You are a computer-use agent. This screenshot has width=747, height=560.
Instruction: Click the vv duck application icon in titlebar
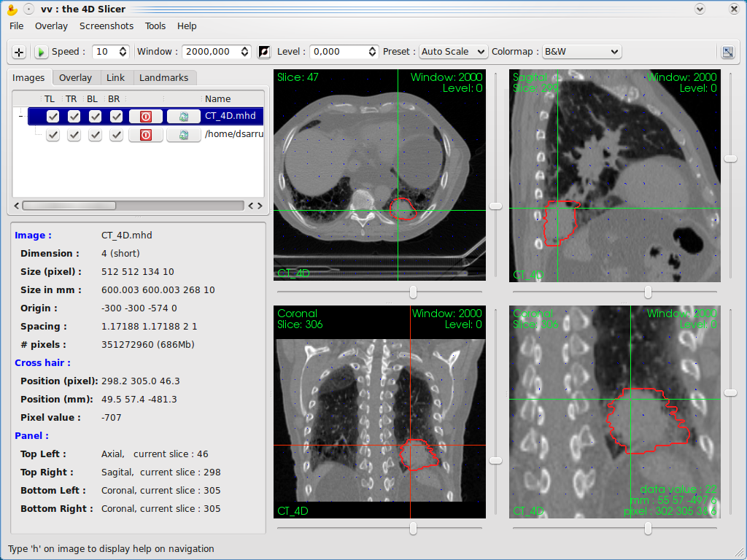(x=12, y=9)
